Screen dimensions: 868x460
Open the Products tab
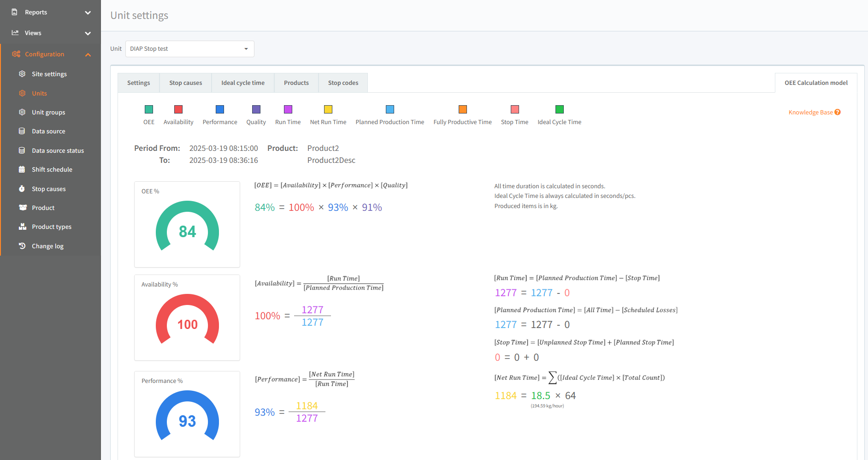click(296, 83)
